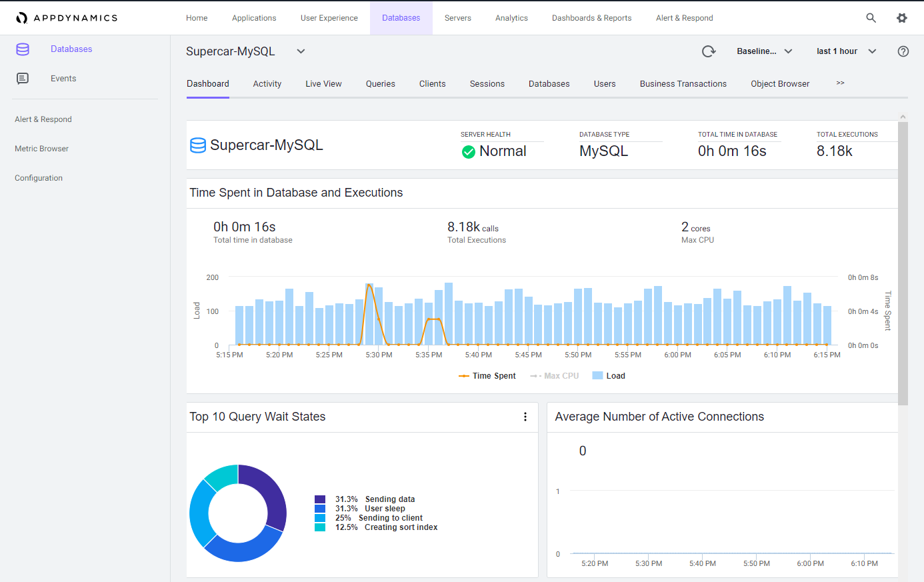
Task: Switch to the Clients tab
Action: pyautogui.click(x=432, y=84)
